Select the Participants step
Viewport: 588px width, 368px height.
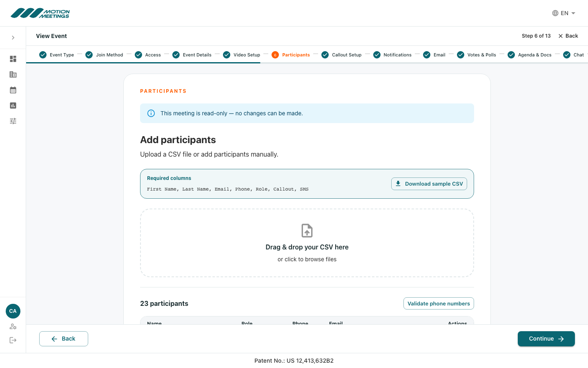(x=291, y=55)
